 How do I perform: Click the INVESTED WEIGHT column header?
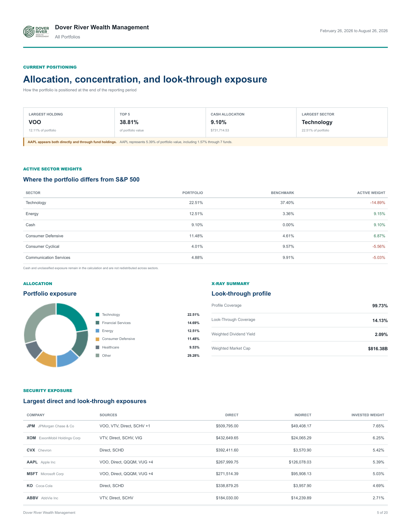[x=368, y=415]
